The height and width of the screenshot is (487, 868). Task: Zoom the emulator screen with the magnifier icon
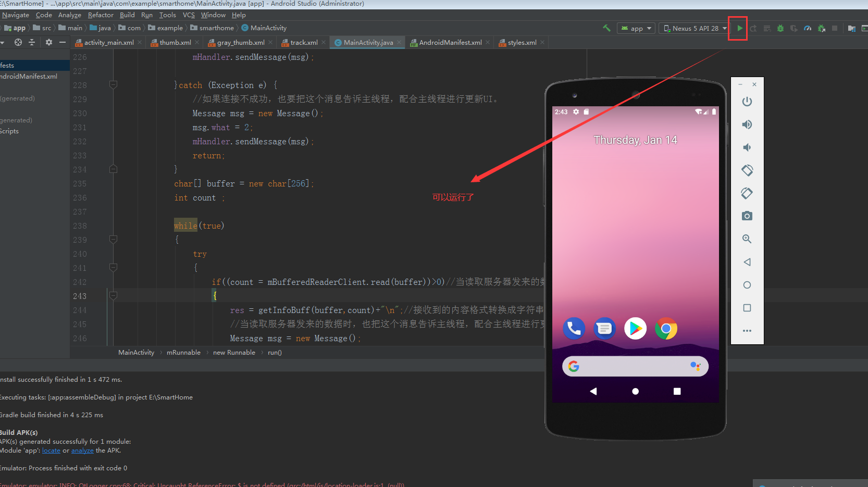coord(747,239)
